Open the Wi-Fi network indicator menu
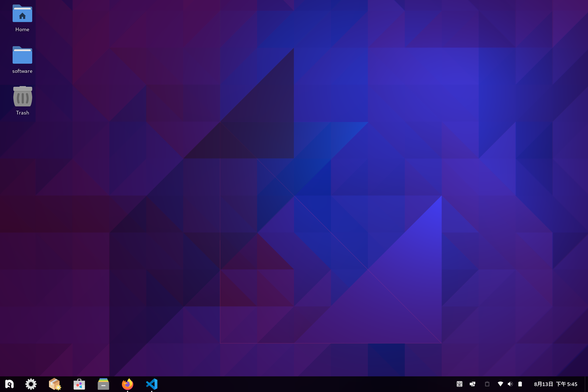This screenshot has height=392, width=588. pos(500,384)
